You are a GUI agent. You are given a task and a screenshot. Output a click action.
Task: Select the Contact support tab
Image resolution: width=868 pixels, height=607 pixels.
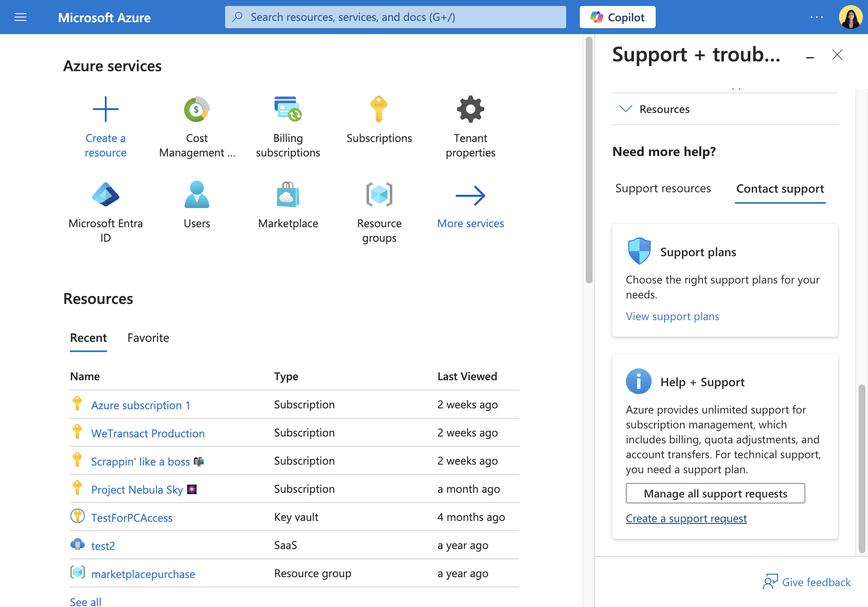click(780, 189)
